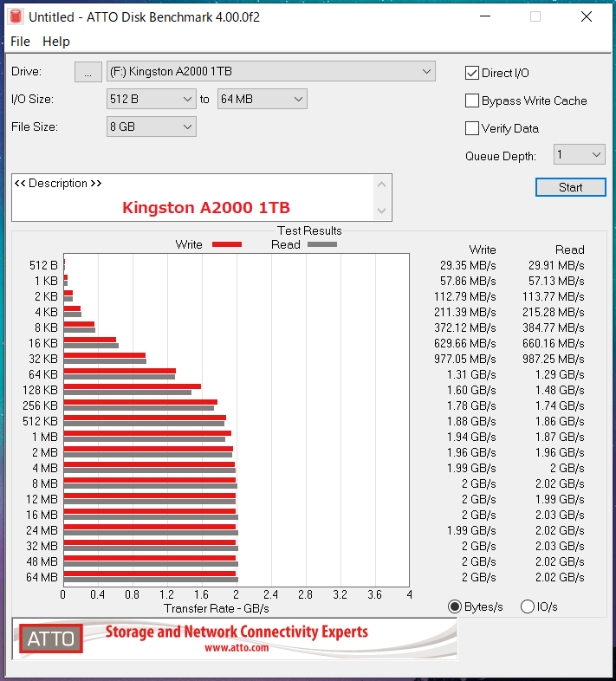Image resolution: width=616 pixels, height=681 pixels.
Task: Click the ATTO Disk Benchmark title bar icon
Action: 16,16
